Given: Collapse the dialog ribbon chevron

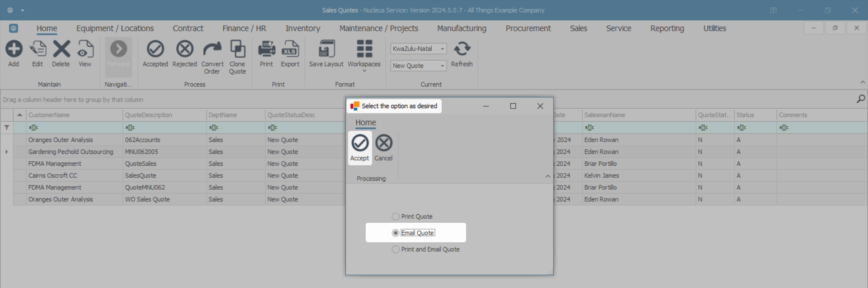Looking at the screenshot, I should (548, 176).
